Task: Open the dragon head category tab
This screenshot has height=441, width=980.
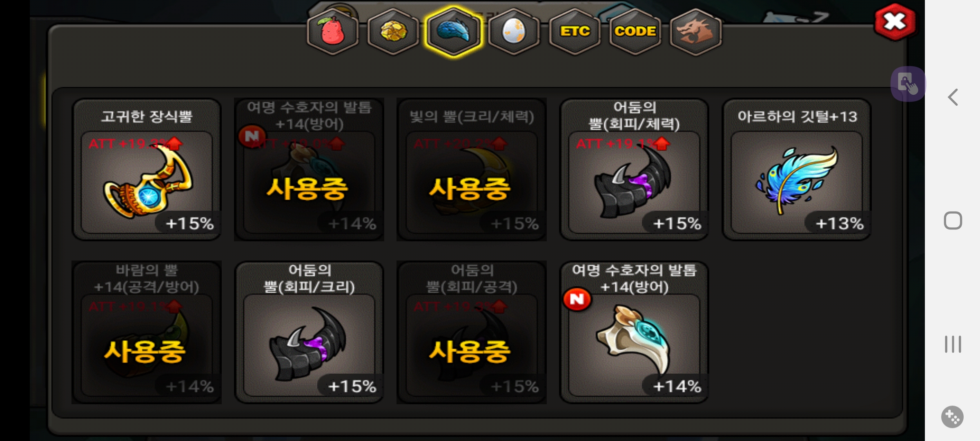Action: [695, 31]
